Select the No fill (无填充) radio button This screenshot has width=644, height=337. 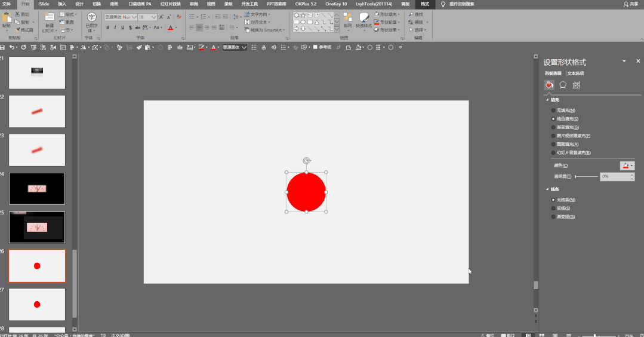click(x=553, y=111)
